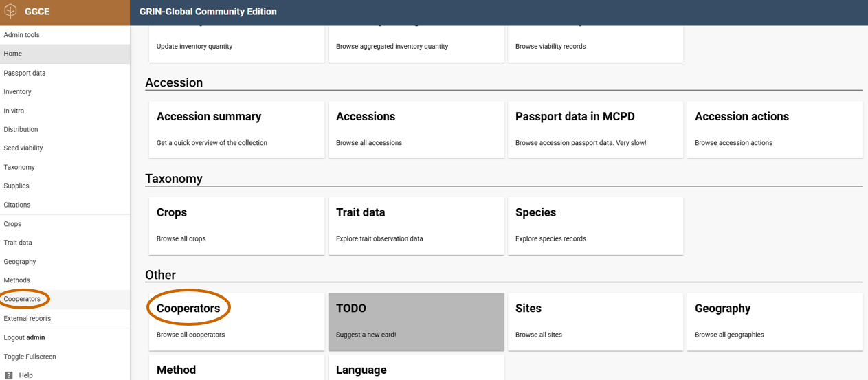
Task: Open the Accession summary card
Action: pos(236,129)
